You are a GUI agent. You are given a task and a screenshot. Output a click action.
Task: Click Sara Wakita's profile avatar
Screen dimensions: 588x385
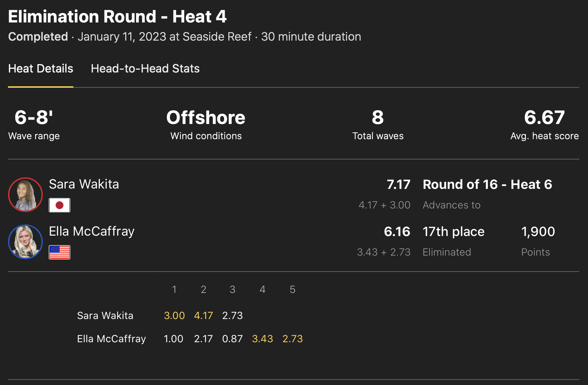click(x=25, y=195)
